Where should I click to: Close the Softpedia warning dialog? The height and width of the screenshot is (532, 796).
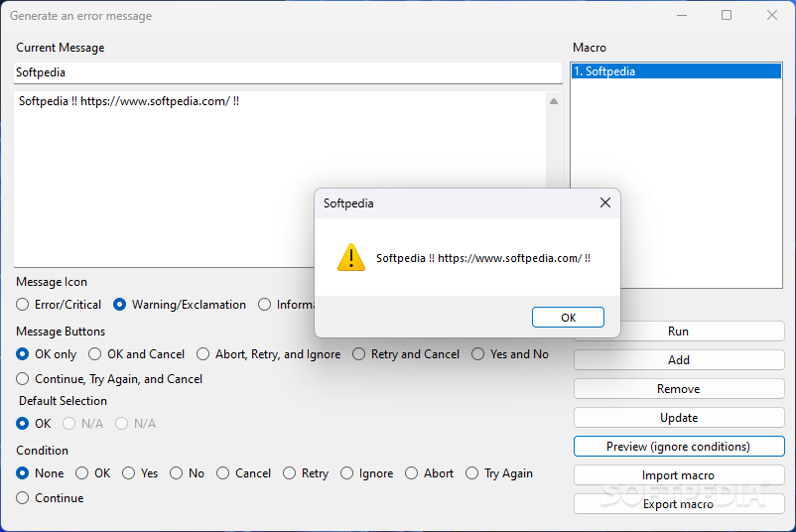point(605,203)
